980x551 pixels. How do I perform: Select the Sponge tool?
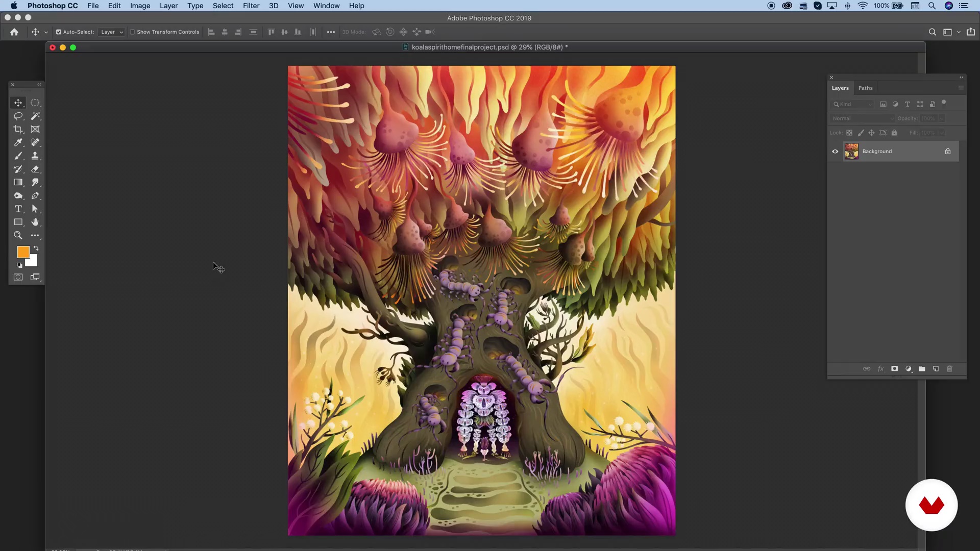coord(18,195)
